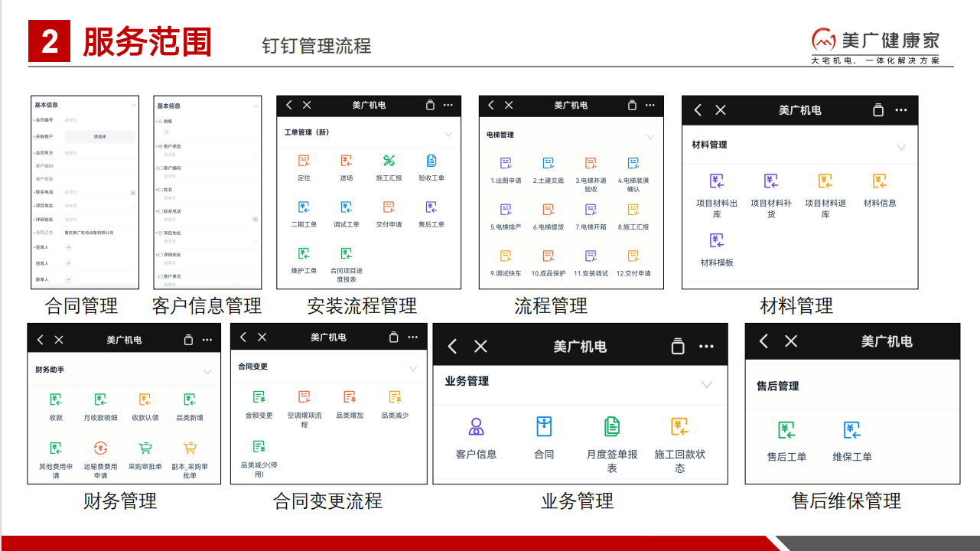The height and width of the screenshot is (551, 980).
Task: Open the 12.交付申请 icon
Action: pos(633,256)
